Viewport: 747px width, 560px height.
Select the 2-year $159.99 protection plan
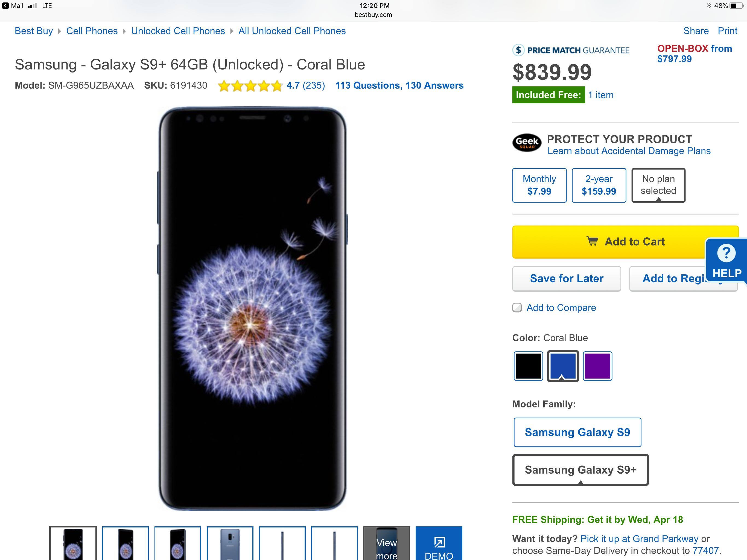(599, 185)
